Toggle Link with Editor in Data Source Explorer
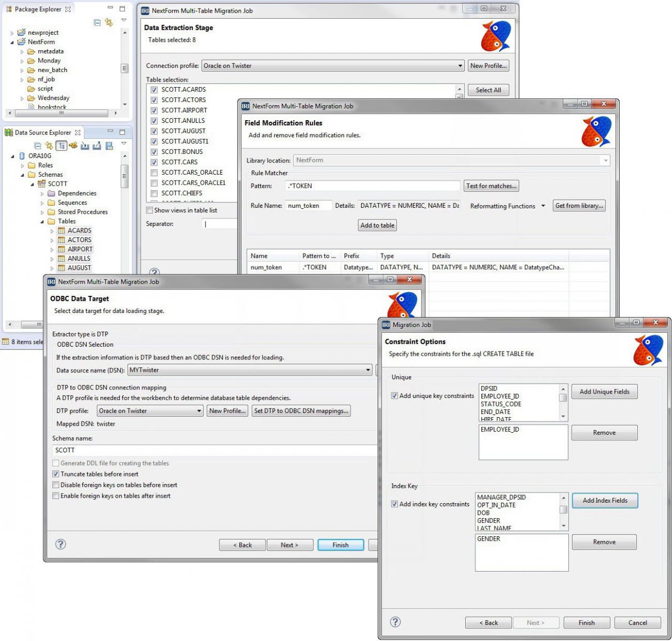This screenshot has height=641, width=672. [49, 146]
